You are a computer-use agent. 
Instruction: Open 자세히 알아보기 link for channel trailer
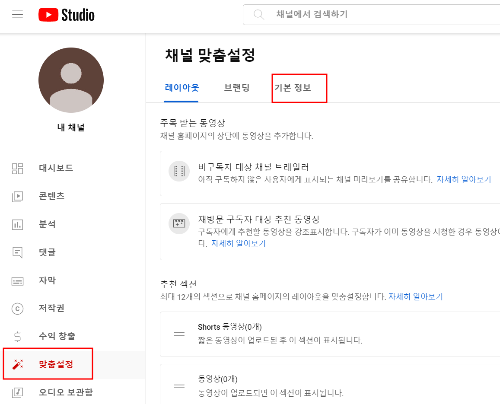(x=464, y=179)
